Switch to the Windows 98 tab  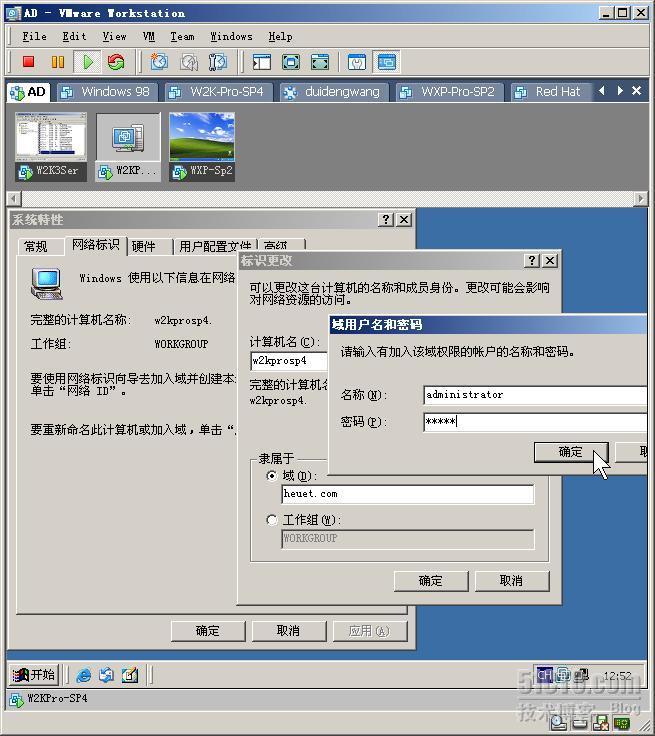[107, 92]
